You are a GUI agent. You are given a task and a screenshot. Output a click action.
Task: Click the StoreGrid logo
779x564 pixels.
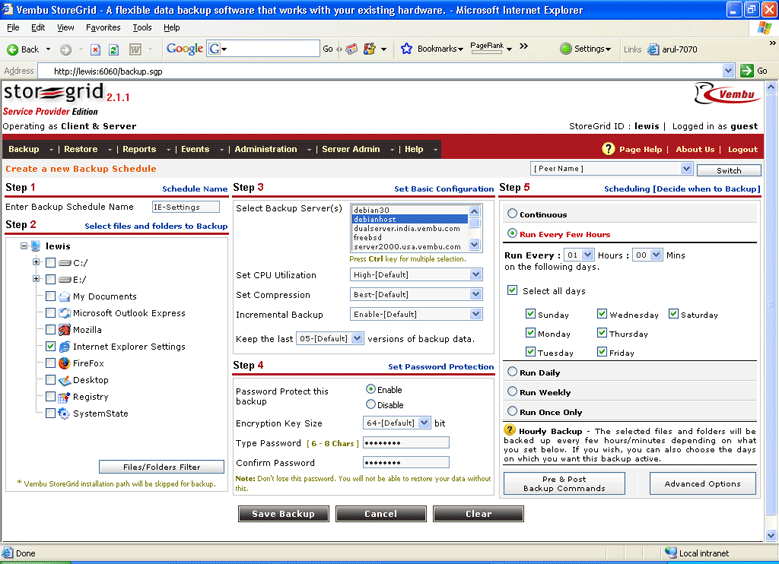[x=54, y=93]
